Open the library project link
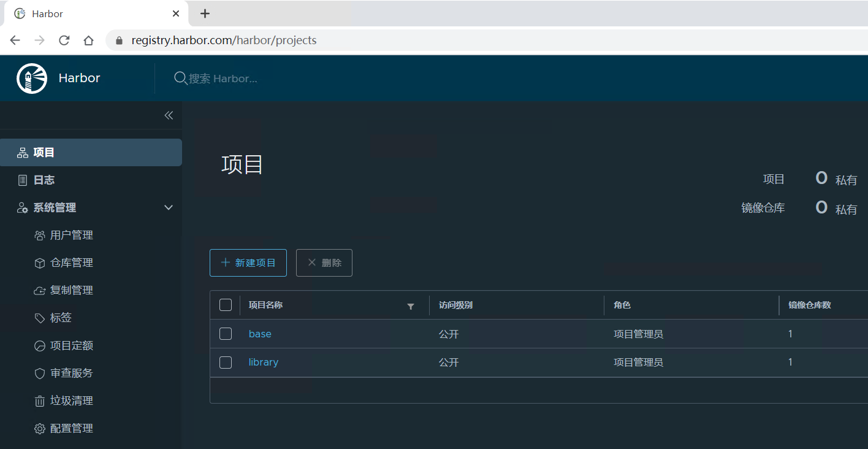This screenshot has width=868, height=449. [263, 362]
